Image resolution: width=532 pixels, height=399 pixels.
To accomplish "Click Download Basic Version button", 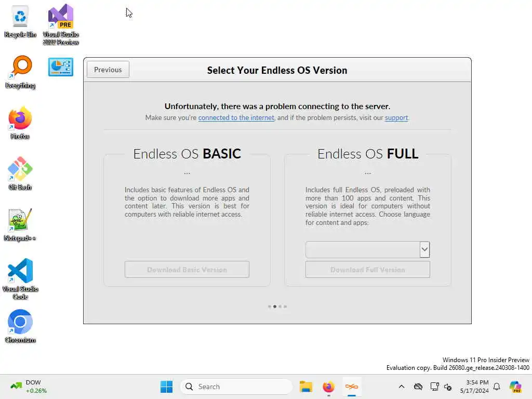I will tap(187, 270).
